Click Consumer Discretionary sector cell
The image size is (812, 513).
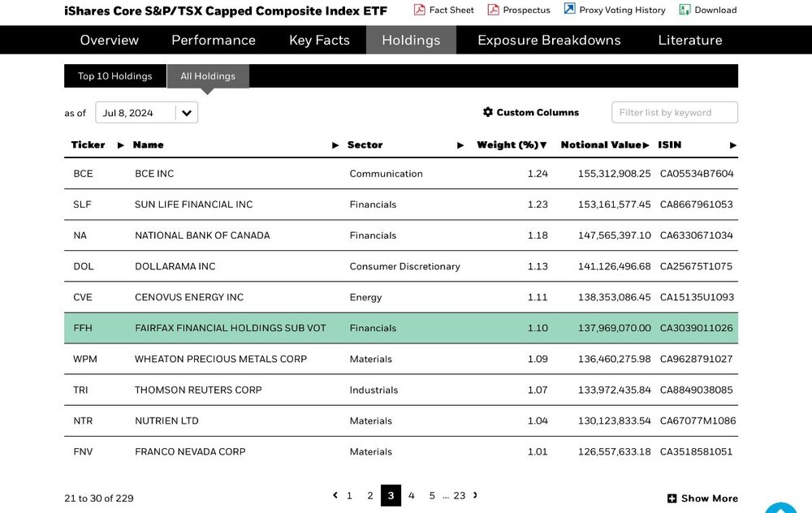pos(404,266)
